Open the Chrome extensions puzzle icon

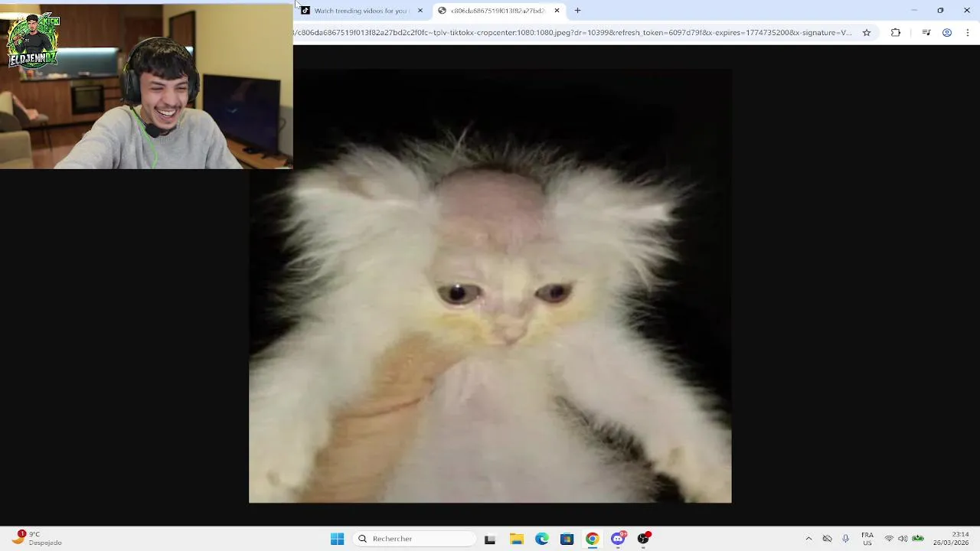(x=896, y=33)
